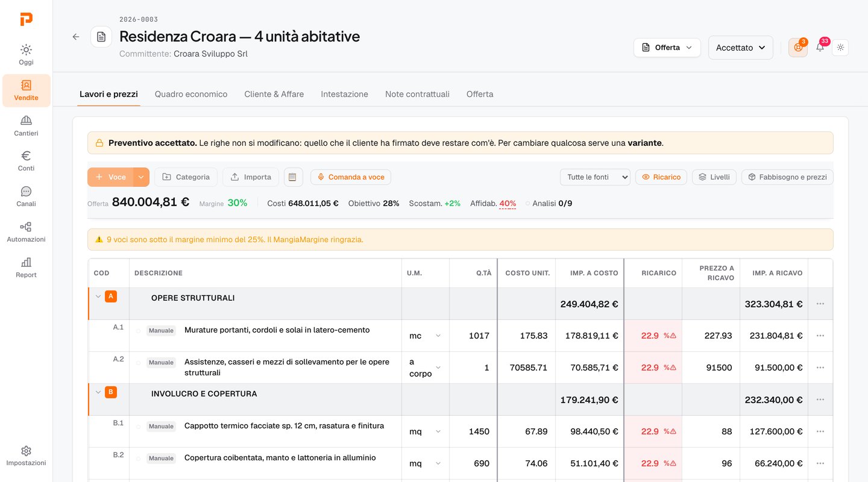Open more options for row A.2
The image size is (868, 482).
820,368
